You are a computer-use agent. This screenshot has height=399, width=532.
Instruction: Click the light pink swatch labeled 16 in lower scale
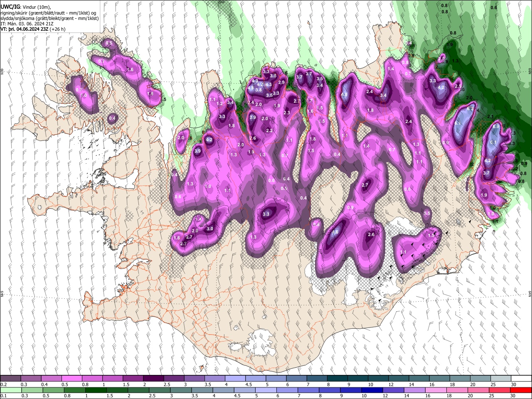(436, 390)
